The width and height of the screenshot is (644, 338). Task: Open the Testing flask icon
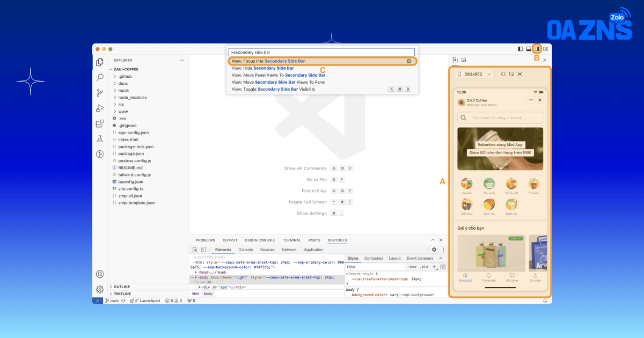click(x=100, y=139)
